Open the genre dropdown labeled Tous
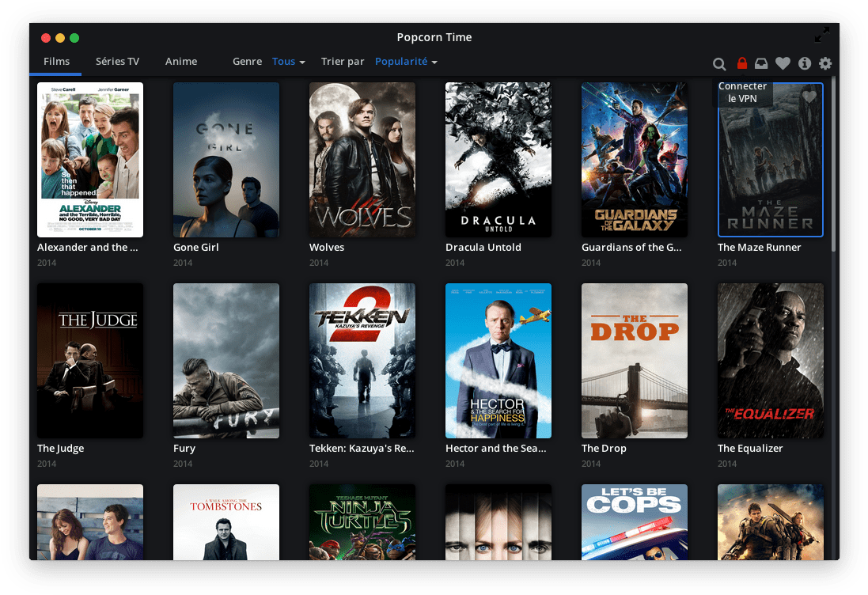The height and width of the screenshot is (595, 868). [288, 61]
